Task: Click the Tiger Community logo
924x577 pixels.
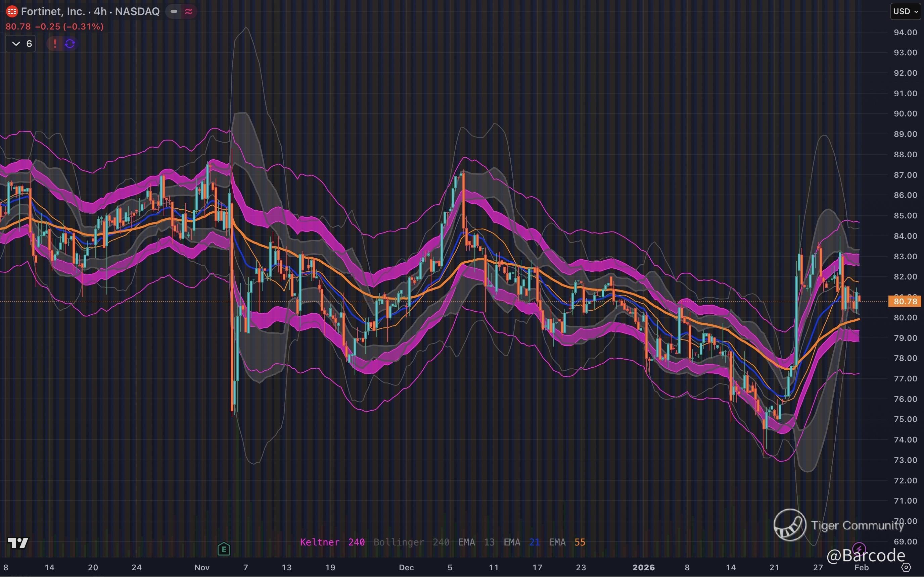Action: point(790,525)
